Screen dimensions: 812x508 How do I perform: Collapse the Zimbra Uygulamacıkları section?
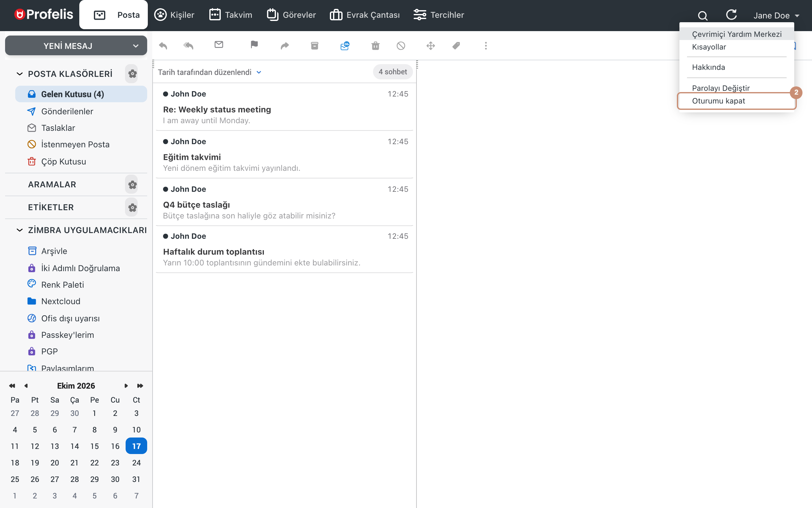(x=20, y=230)
